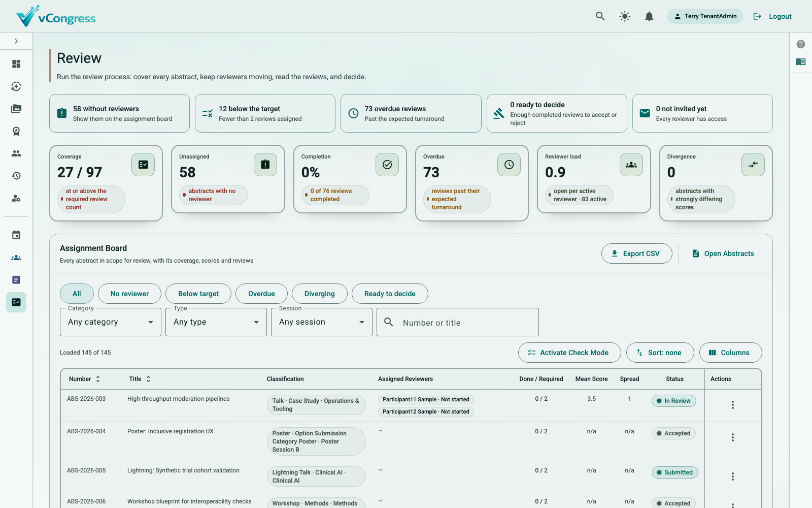Click the Overdue card clock icon
Viewport: 812px width, 508px height.
(x=509, y=165)
